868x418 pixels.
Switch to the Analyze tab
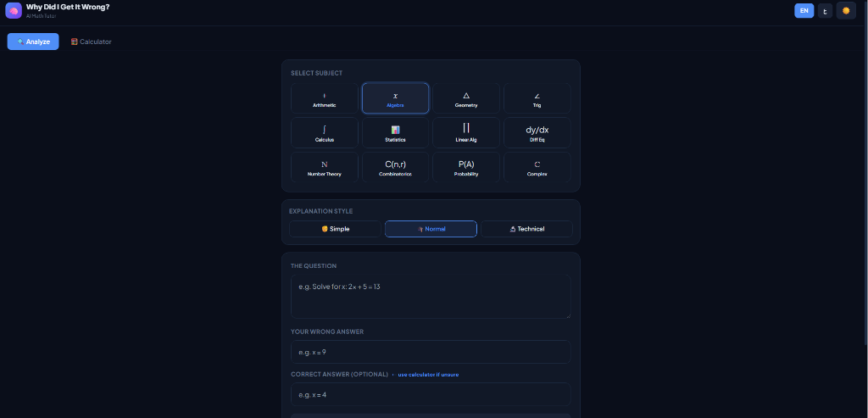pyautogui.click(x=33, y=42)
